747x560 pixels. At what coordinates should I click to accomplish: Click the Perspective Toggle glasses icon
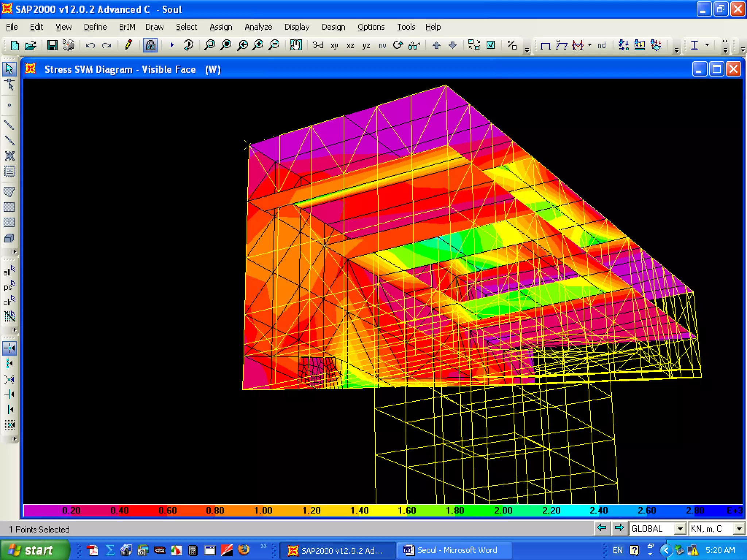(x=414, y=46)
